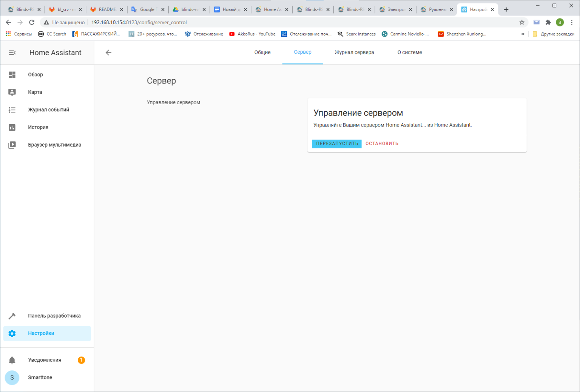Click the Сервер page heading
The image size is (580, 392).
(161, 81)
